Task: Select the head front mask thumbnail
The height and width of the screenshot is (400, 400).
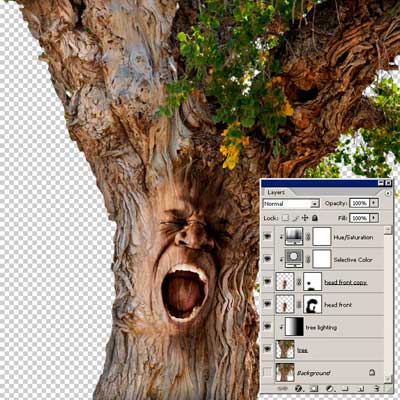Action: click(x=313, y=304)
